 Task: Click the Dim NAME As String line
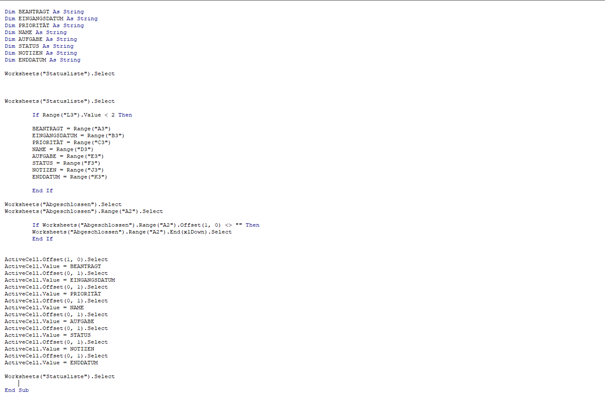pyautogui.click(x=35, y=32)
